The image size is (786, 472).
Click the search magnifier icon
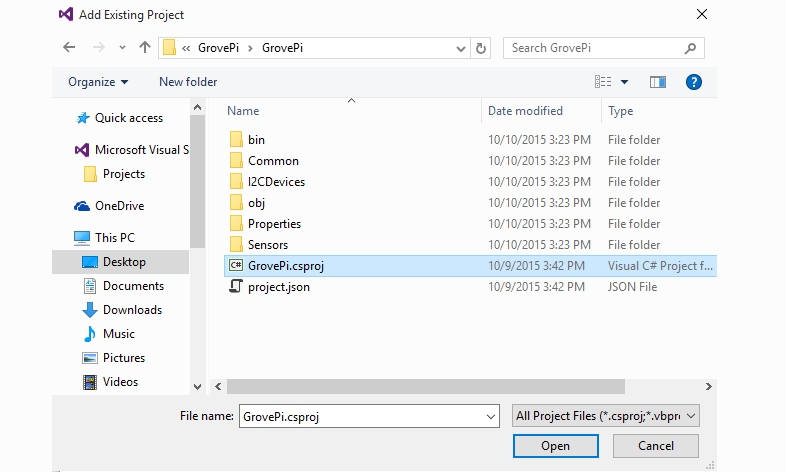pyautogui.click(x=690, y=48)
